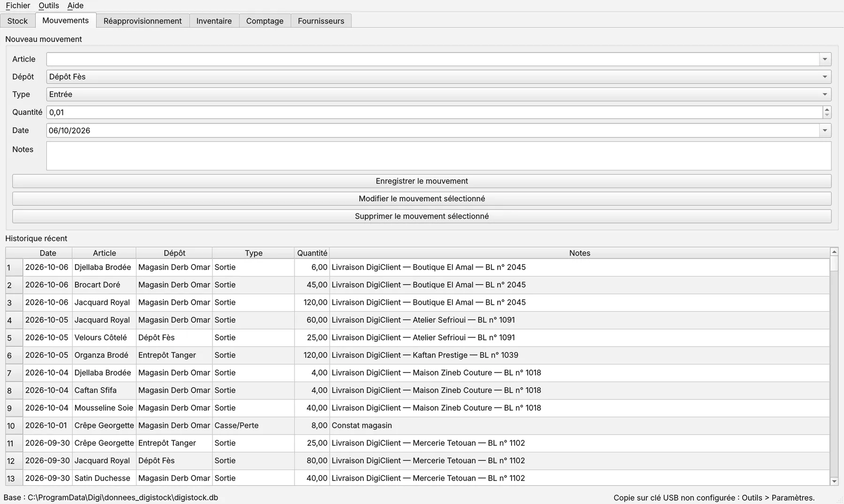The height and width of the screenshot is (504, 844).
Task: Click the Constat magasin note cell
Action: coord(580,426)
